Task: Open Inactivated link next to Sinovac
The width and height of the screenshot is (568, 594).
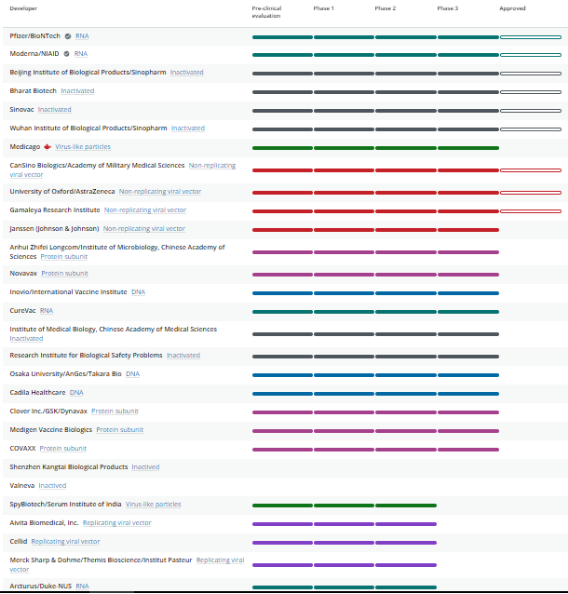Action: (55, 109)
